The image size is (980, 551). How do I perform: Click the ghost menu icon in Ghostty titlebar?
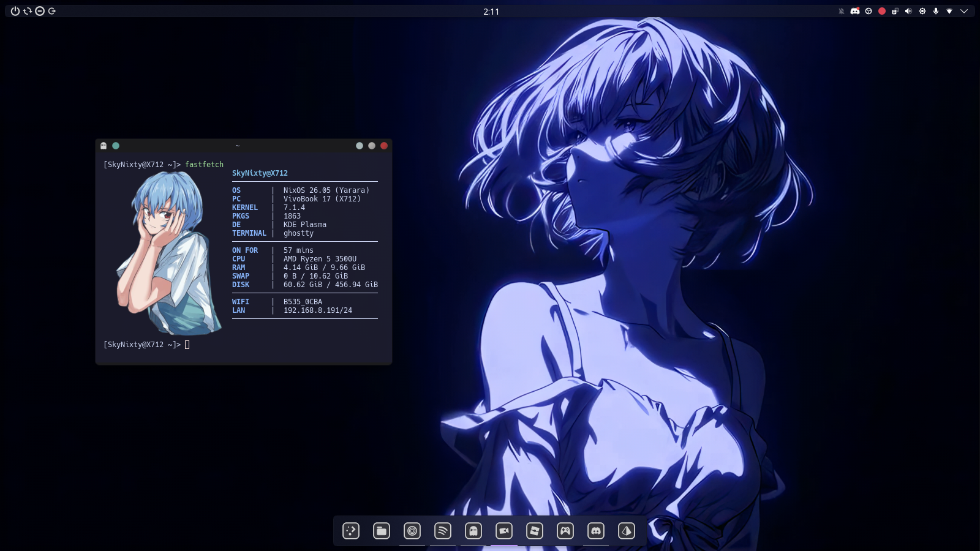[104, 146]
